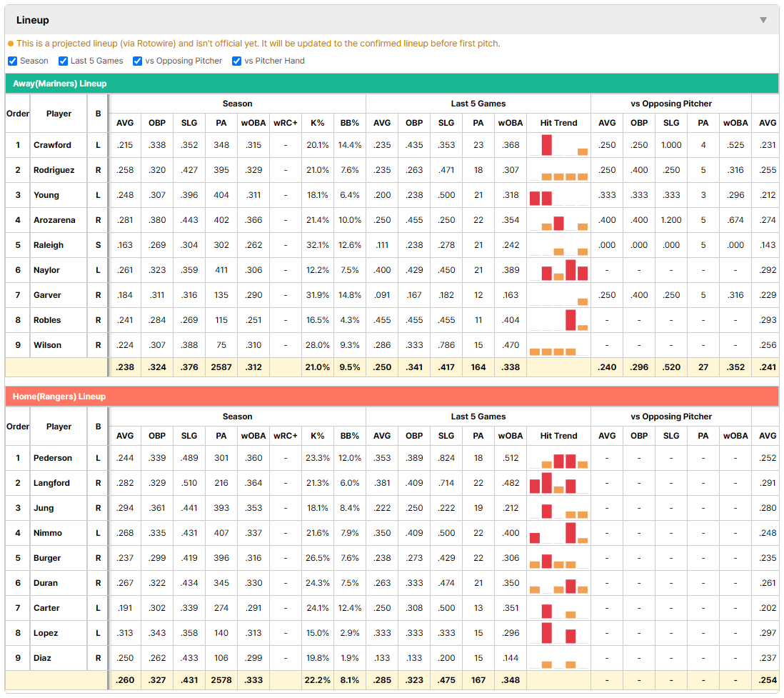Screen dimensions: 784x698
Task: Click Young's hit trend bars
Action: [558, 195]
